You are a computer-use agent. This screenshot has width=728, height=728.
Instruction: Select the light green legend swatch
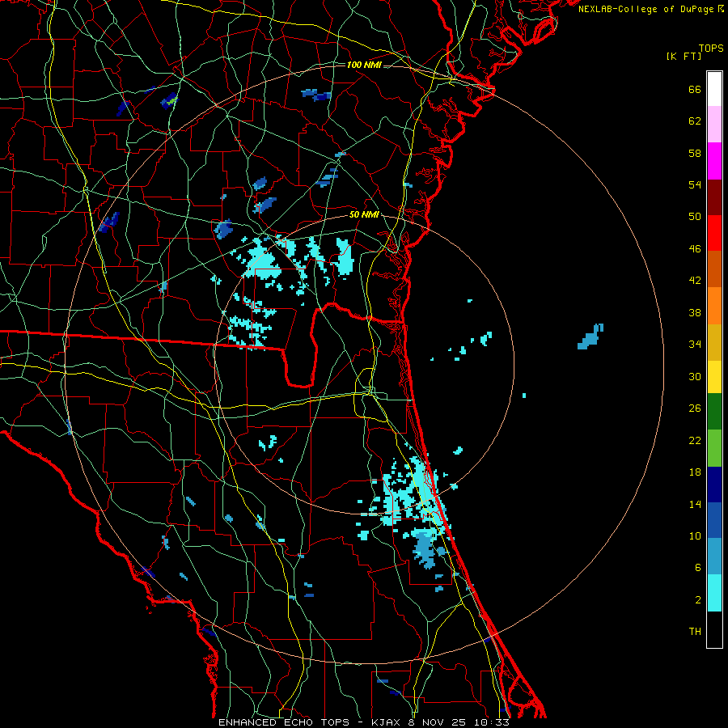(714, 448)
